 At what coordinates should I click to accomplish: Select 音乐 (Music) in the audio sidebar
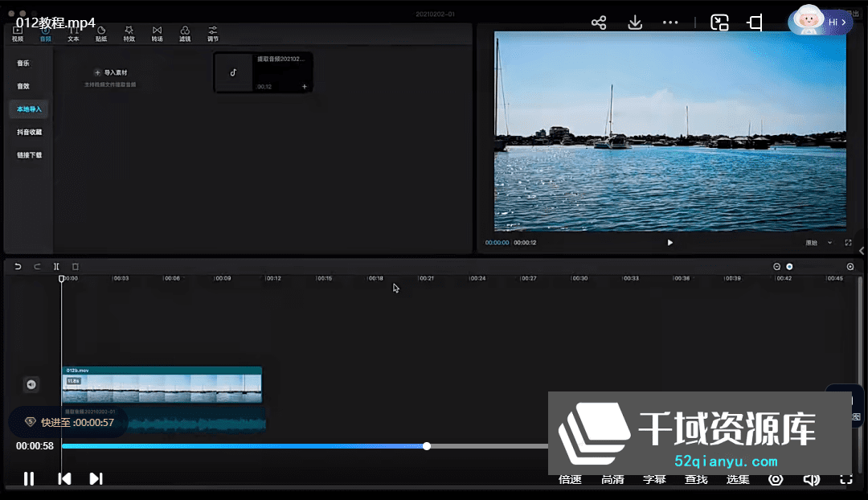coord(23,64)
